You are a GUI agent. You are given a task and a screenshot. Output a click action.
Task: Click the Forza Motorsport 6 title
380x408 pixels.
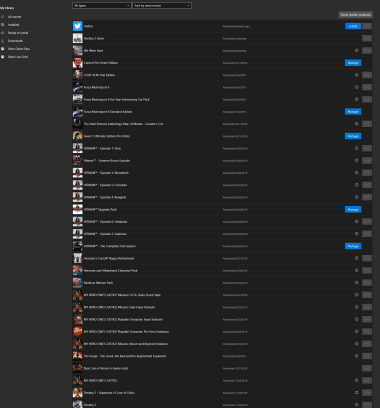[96, 87]
